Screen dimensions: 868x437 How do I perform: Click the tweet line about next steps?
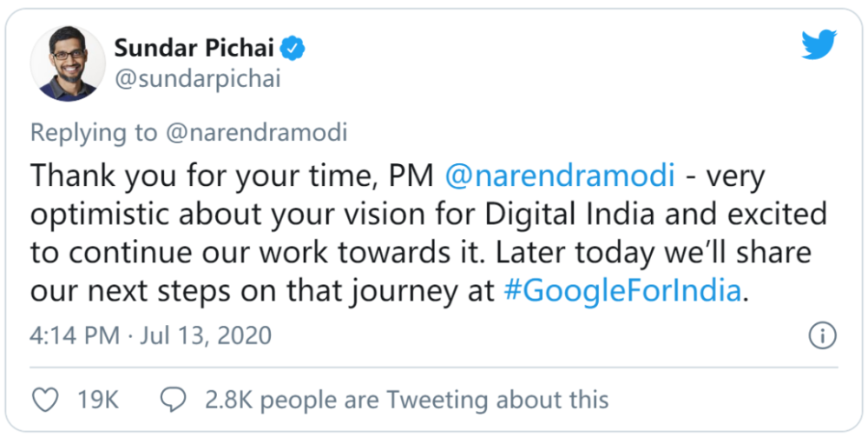[x=390, y=291]
